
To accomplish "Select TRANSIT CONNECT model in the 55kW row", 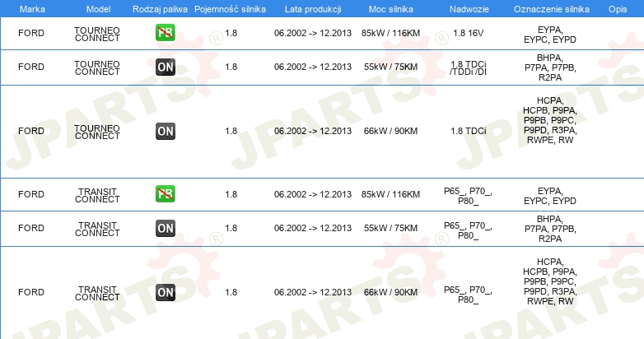I will [97, 229].
